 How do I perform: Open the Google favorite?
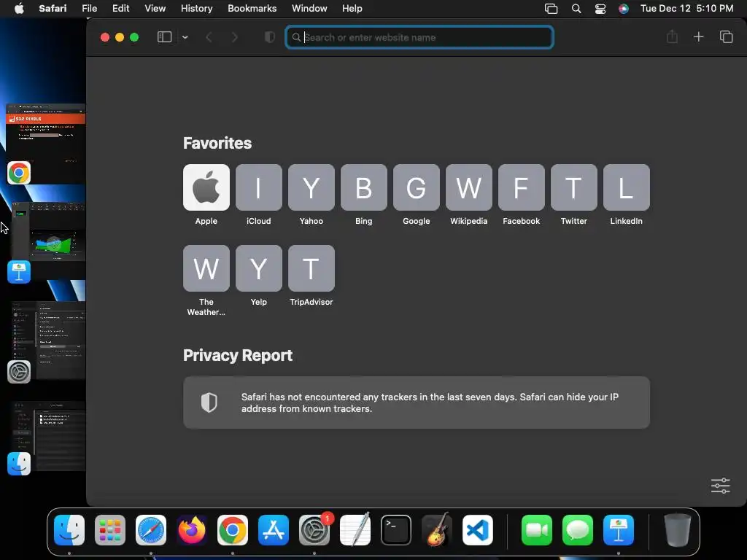click(417, 187)
